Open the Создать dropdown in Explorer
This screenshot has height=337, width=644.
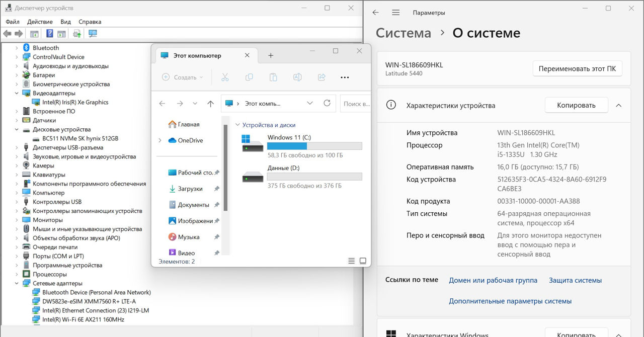pos(183,77)
